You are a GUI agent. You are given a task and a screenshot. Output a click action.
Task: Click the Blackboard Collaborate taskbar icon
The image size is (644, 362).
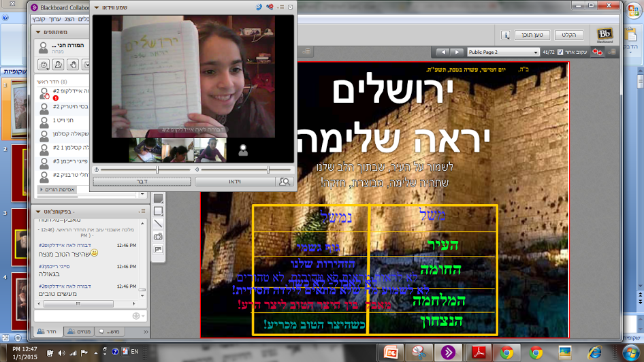coord(448,352)
